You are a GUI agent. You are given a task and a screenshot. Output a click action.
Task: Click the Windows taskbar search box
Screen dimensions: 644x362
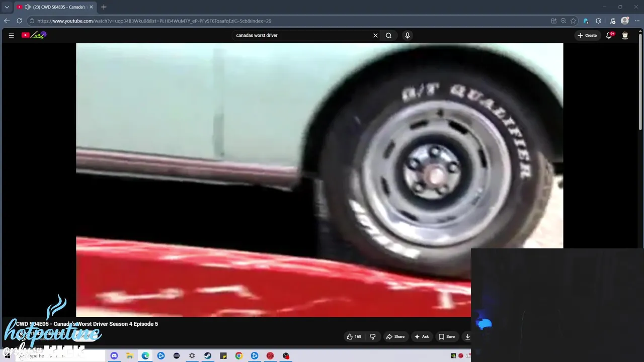pos(60,355)
